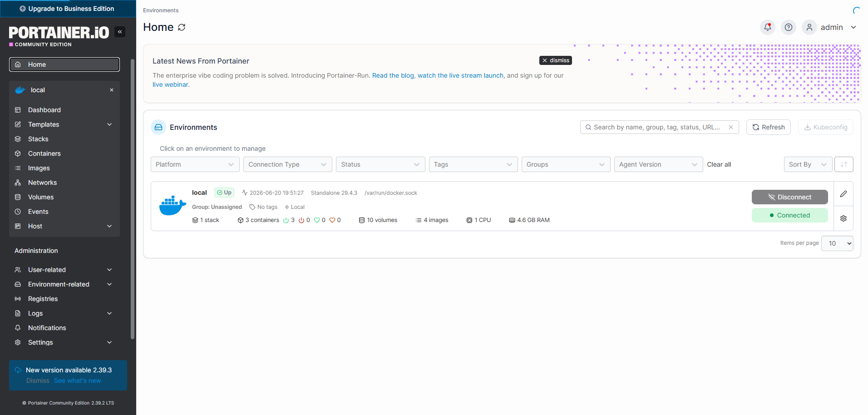Clear the search field with the x icon
The width and height of the screenshot is (868, 415).
click(x=731, y=127)
